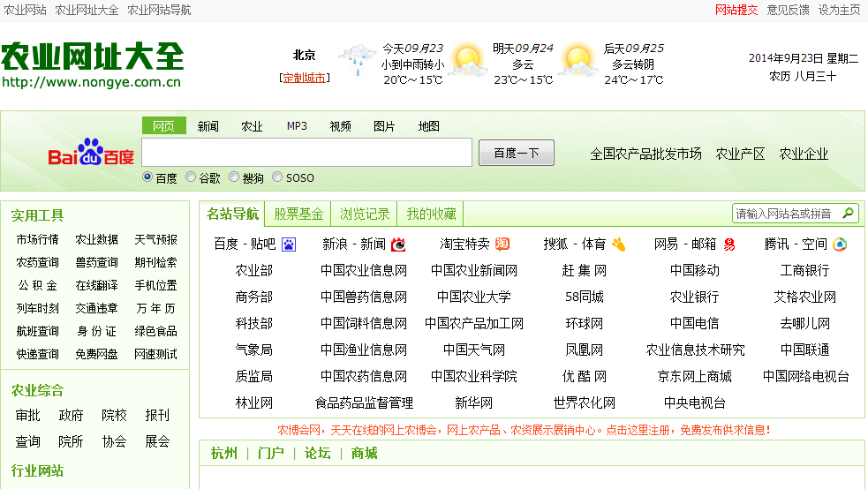This screenshot has width=868, height=489.
Task: Select the 搜狗 radio button
Action: (x=234, y=177)
